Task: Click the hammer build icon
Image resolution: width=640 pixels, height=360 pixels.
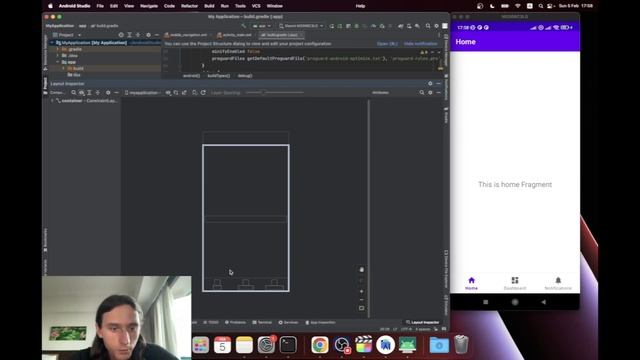Action: [x=244, y=26]
